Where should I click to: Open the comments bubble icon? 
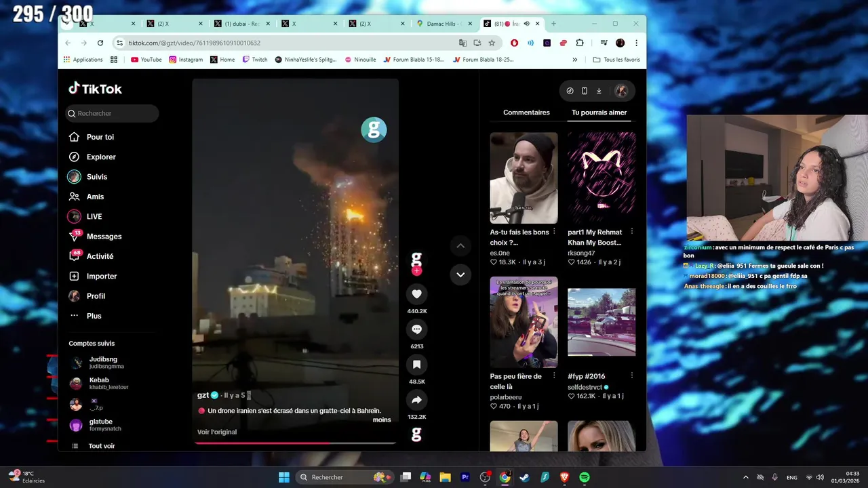tap(416, 329)
